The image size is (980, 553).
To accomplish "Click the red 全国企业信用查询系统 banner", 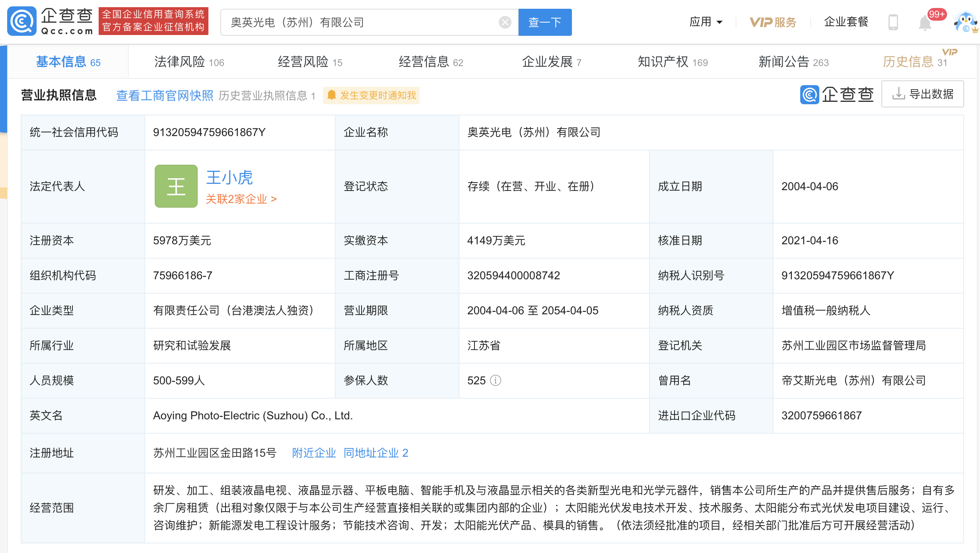I will coord(154,21).
